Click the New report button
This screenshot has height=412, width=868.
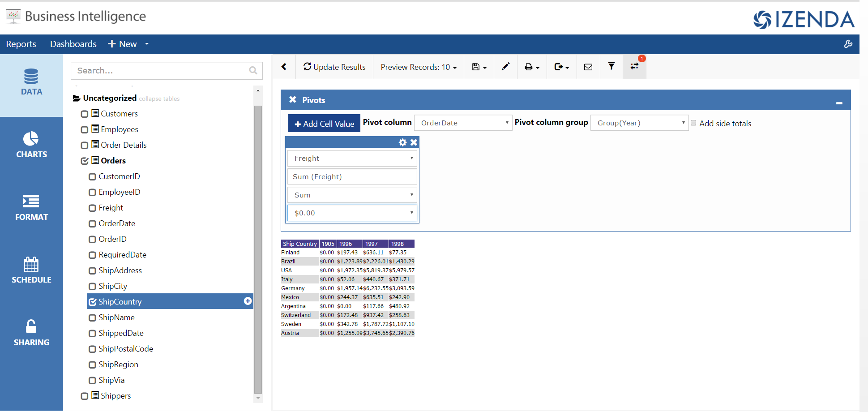[x=123, y=44]
